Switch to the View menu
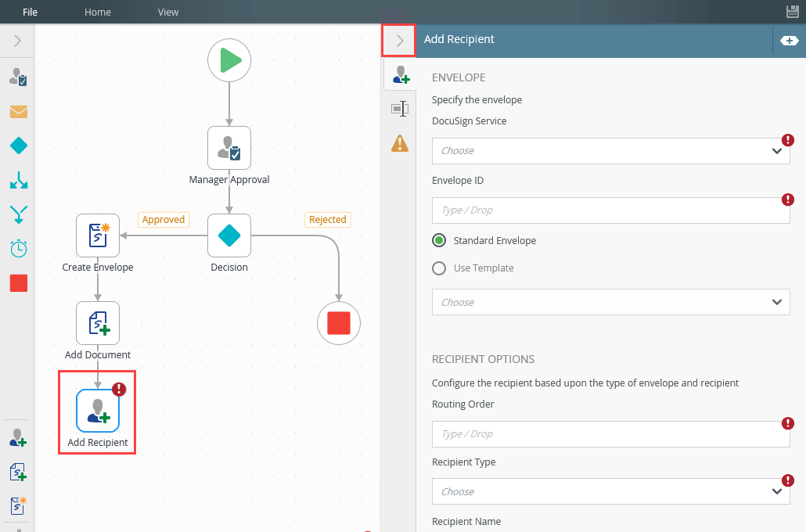This screenshot has width=806, height=532. tap(168, 12)
